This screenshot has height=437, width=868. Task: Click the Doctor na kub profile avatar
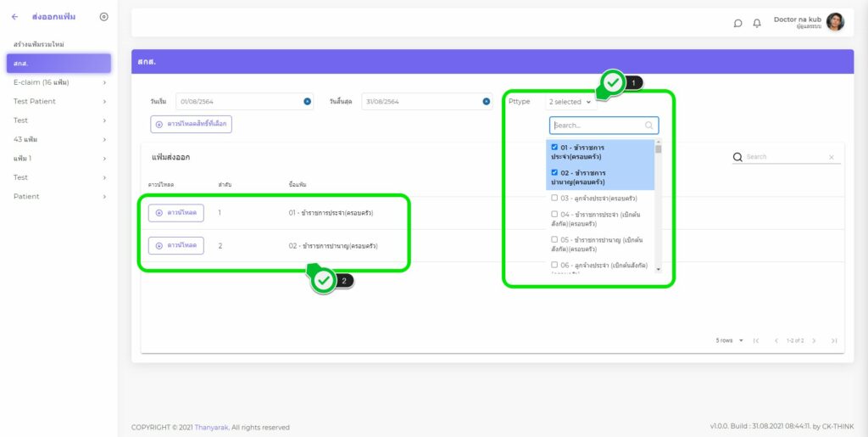pyautogui.click(x=835, y=22)
